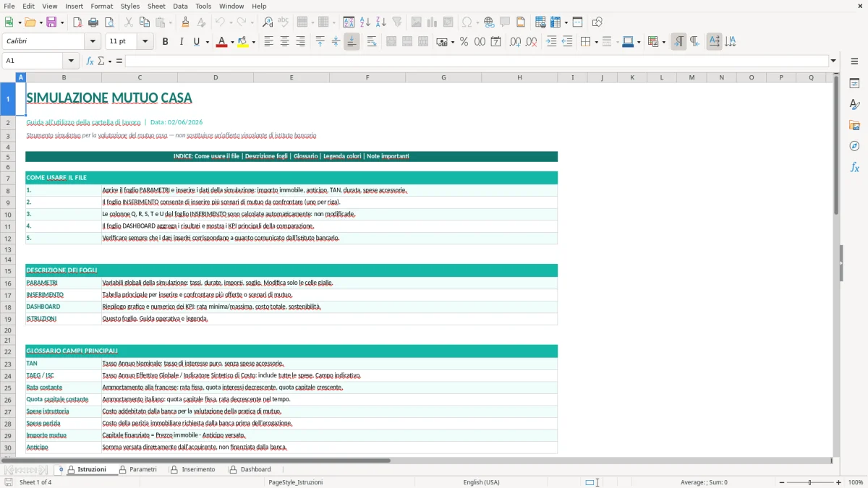Click the Zoom In plus button

838,482
